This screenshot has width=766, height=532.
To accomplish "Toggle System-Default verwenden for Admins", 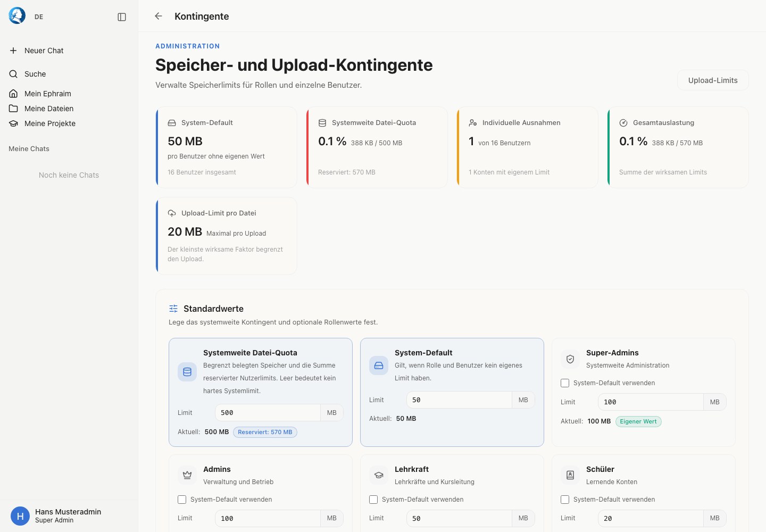I will 182,500.
